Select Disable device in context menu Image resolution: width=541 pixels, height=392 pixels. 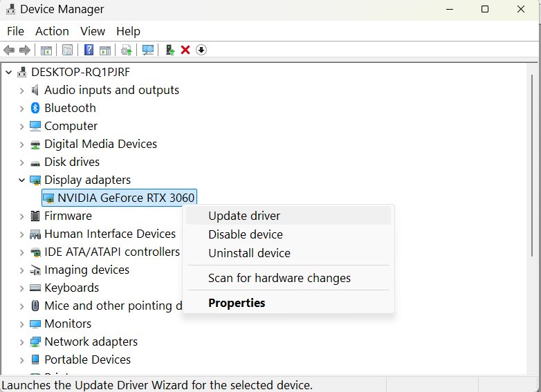coord(246,234)
